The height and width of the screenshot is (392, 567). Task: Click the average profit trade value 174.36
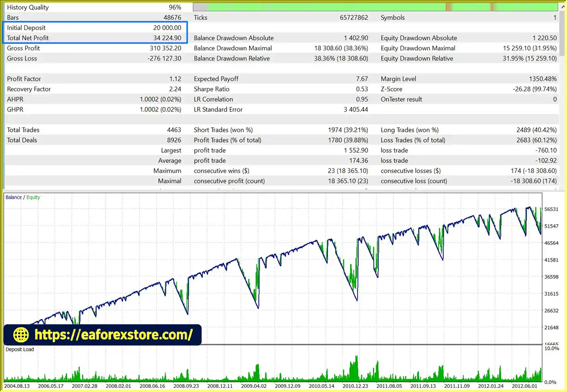[359, 160]
